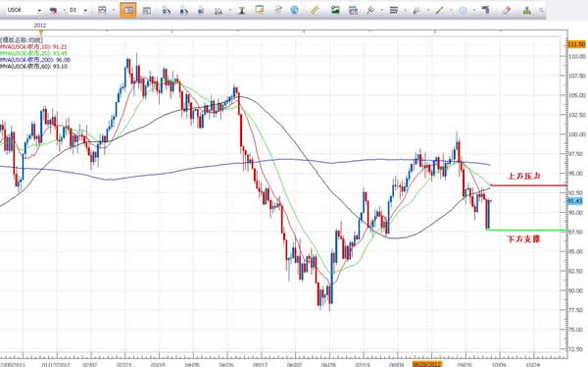Click the blue calendar window icon
The width and height of the screenshot is (588, 367).
[x=353, y=11]
